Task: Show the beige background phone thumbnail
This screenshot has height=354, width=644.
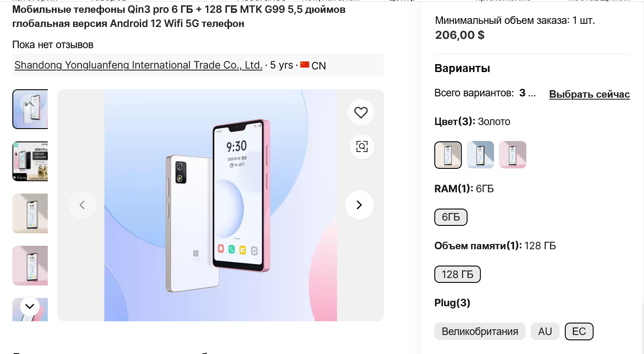Action: (30, 213)
